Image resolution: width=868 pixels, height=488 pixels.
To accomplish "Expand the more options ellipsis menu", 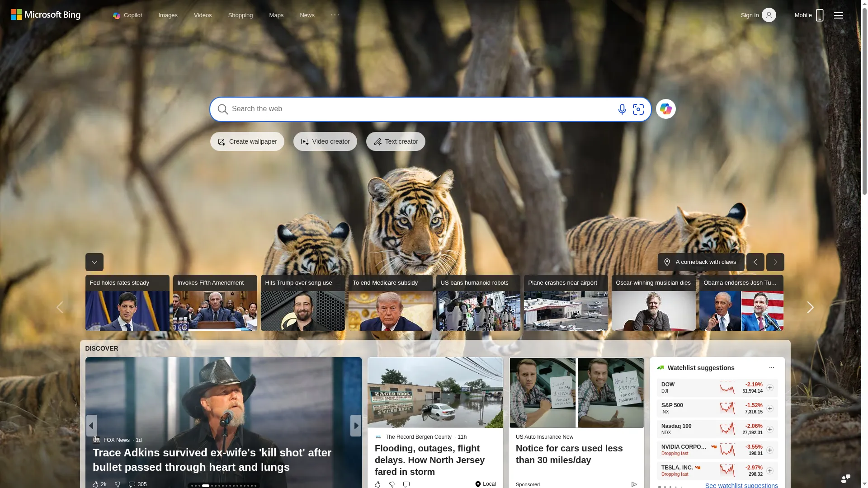I will pyautogui.click(x=335, y=15).
